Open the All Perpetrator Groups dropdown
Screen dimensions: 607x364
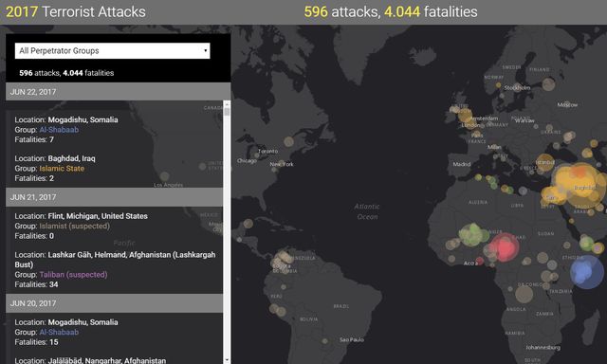pyautogui.click(x=112, y=50)
